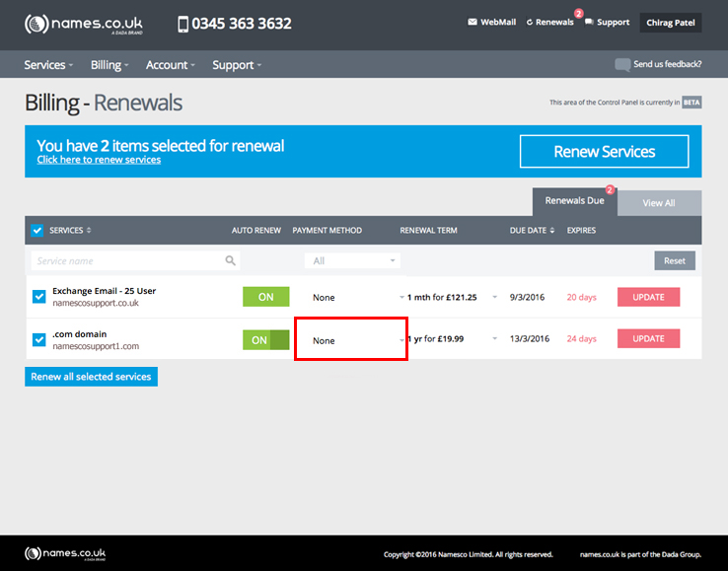Screen dimensions: 728x571
Task: Turn off auto renew for .com domain
Action: 266,340
